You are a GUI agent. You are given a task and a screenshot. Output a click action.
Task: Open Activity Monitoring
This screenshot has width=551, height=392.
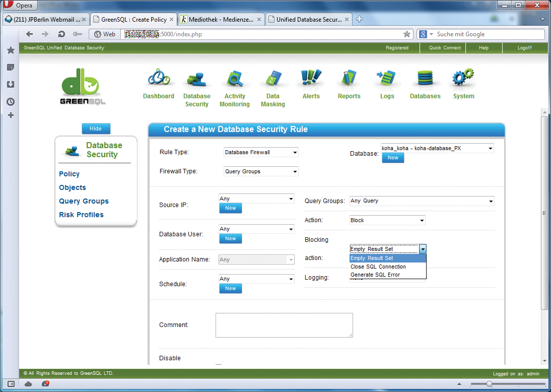(234, 81)
